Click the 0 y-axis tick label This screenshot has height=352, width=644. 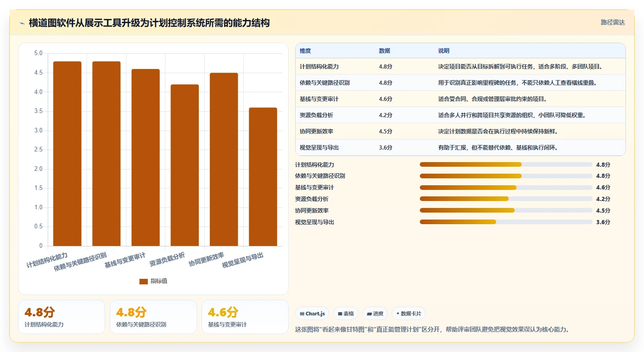click(x=41, y=246)
